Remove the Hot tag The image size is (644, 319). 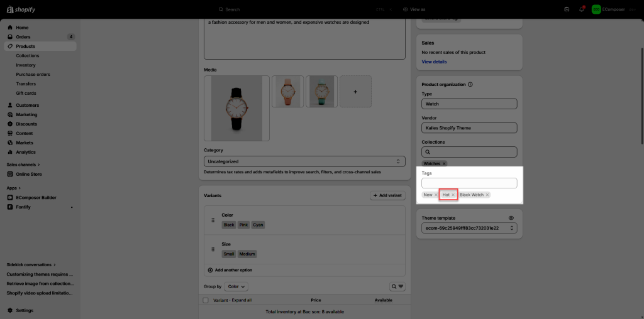coord(453,195)
